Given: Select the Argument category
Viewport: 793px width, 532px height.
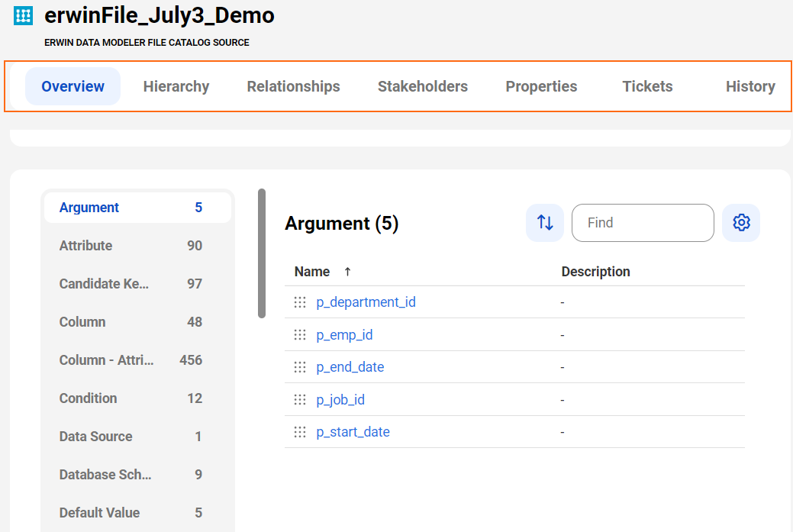Looking at the screenshot, I should [x=137, y=208].
